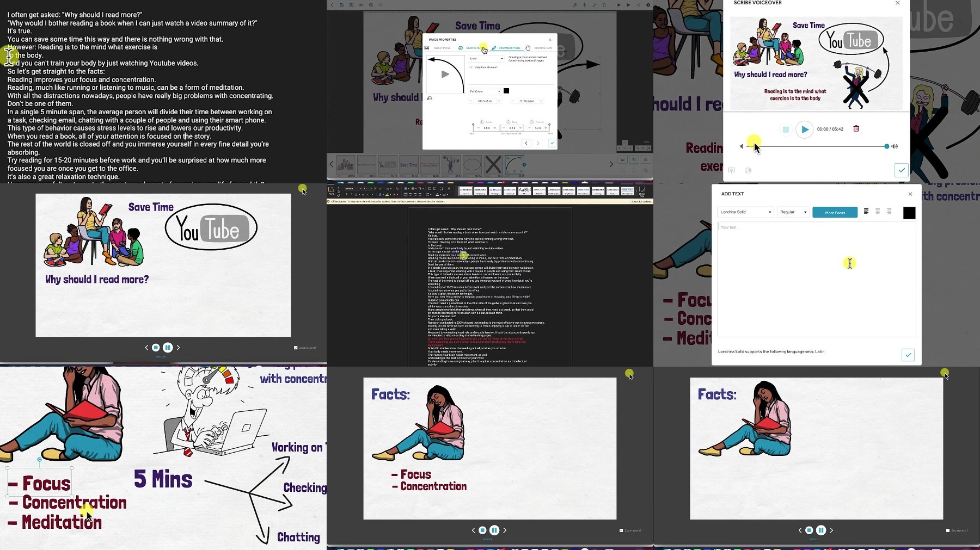The image size is (980, 550).
Task: Click the black colour swatch in Image Properties
Action: (506, 91)
